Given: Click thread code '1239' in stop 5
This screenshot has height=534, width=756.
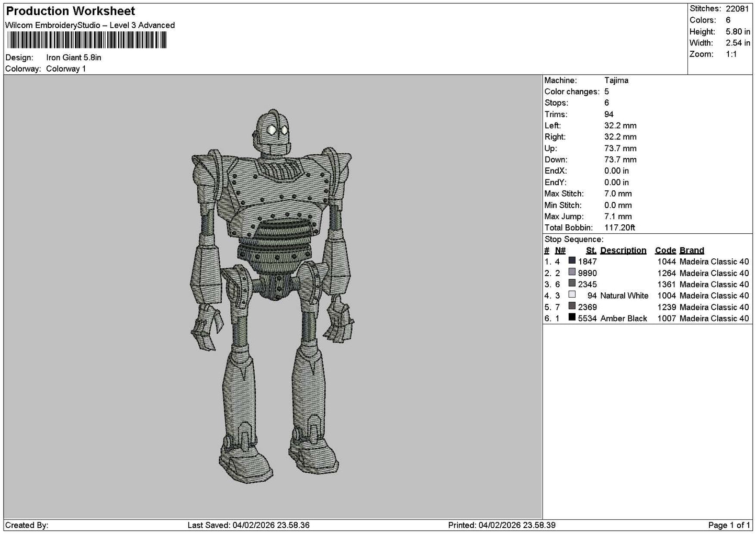Looking at the screenshot, I should tap(667, 307).
